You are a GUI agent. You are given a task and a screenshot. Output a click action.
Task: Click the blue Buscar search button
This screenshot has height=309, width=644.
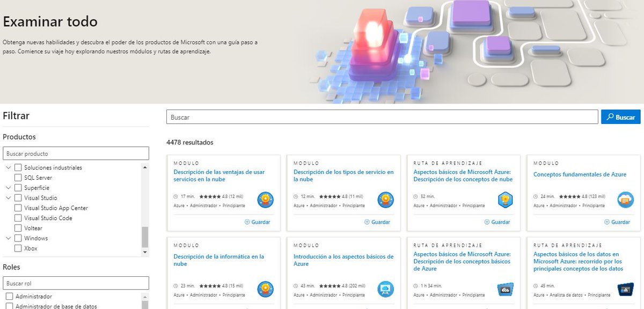(x=620, y=117)
